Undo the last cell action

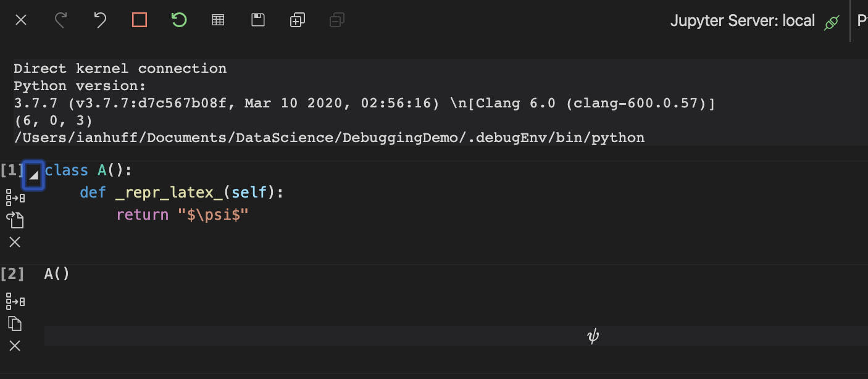(101, 20)
